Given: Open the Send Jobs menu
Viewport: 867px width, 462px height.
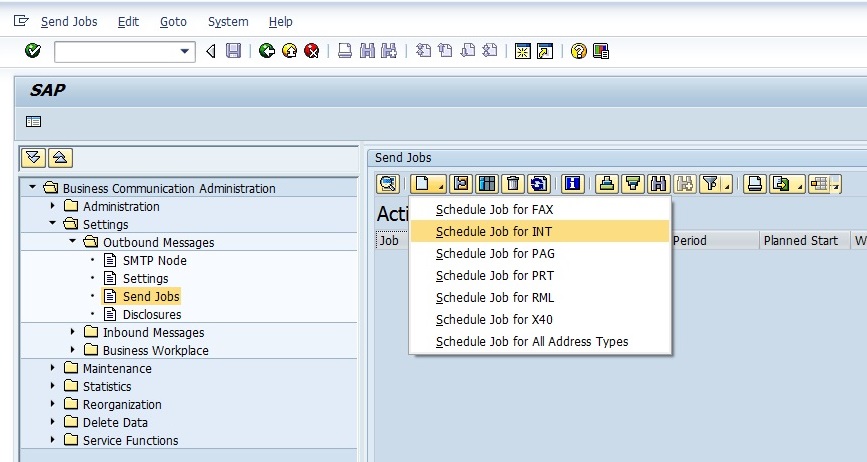Looking at the screenshot, I should pos(69,22).
